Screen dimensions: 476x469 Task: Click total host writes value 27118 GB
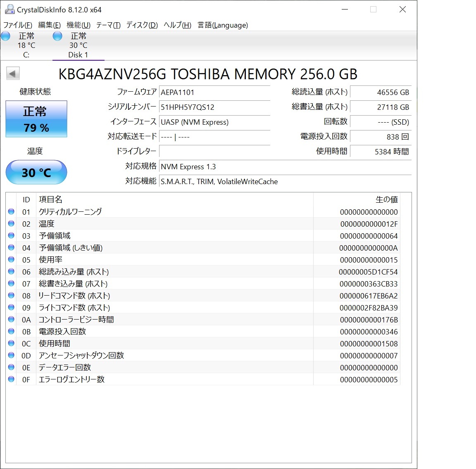(x=381, y=107)
